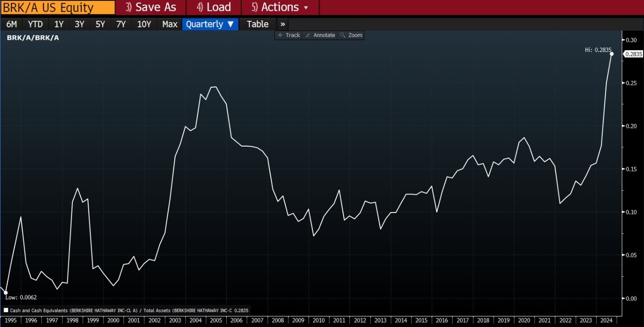Click the BRK/A US Equity security field
The image size is (644, 327).
coord(57,7)
